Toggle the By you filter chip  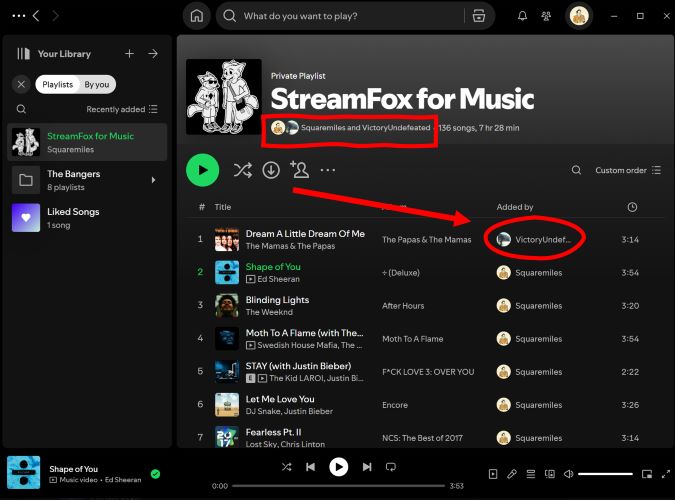96,84
